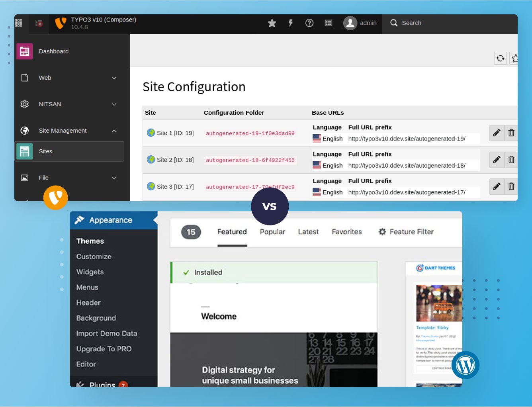Click the Upgrade To PRO link
The width and height of the screenshot is (532, 407).
point(104,349)
